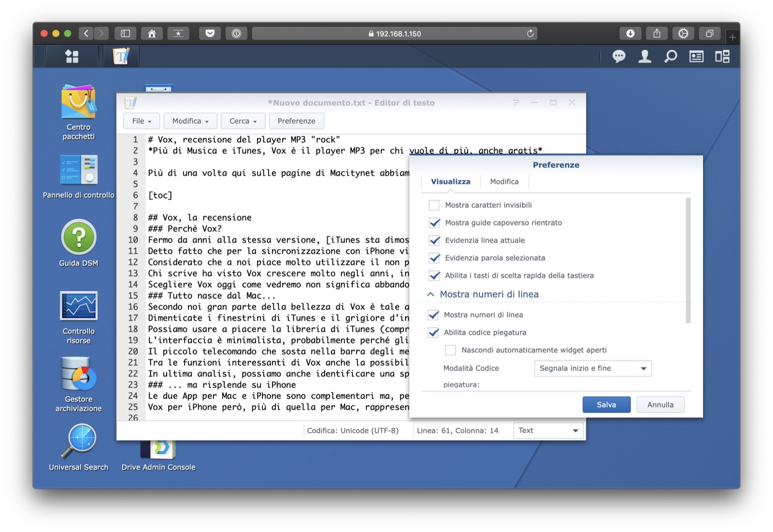Switch to Text Editor taskbar icon
This screenshot has height=532, width=773.
[x=121, y=56]
